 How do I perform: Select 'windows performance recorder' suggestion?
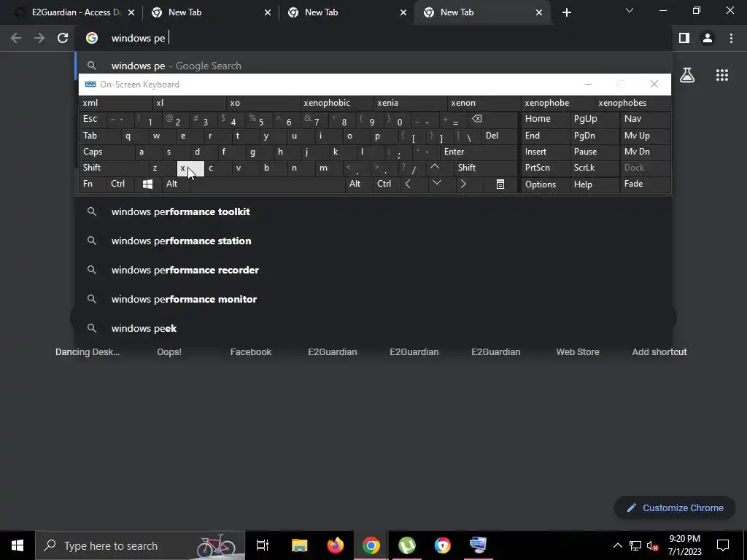[373, 270]
